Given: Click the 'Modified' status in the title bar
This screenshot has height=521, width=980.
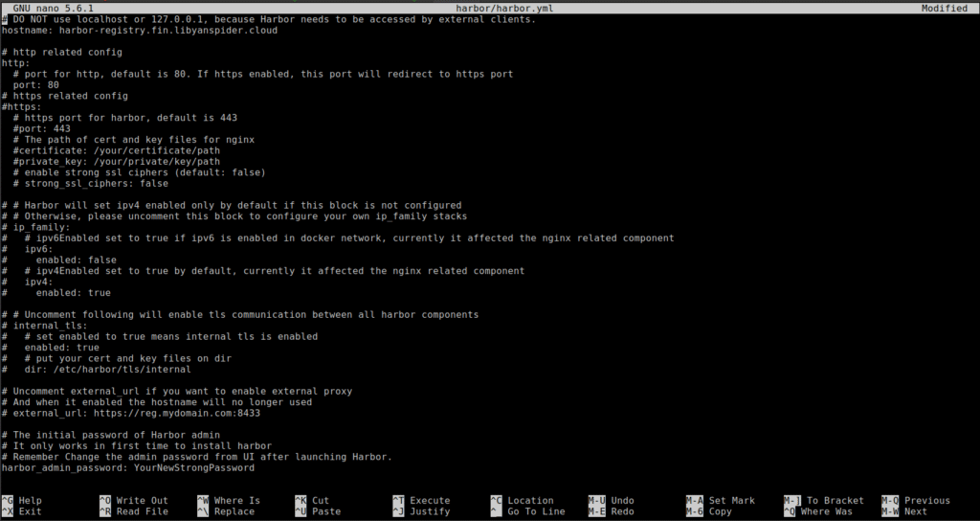Looking at the screenshot, I should pos(944,8).
